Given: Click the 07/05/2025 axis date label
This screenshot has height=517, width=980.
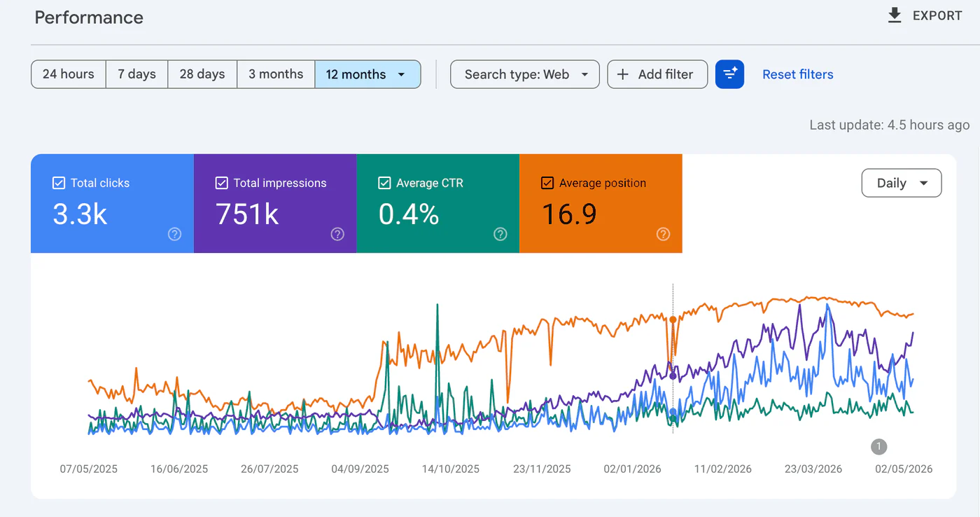Looking at the screenshot, I should 88,469.
